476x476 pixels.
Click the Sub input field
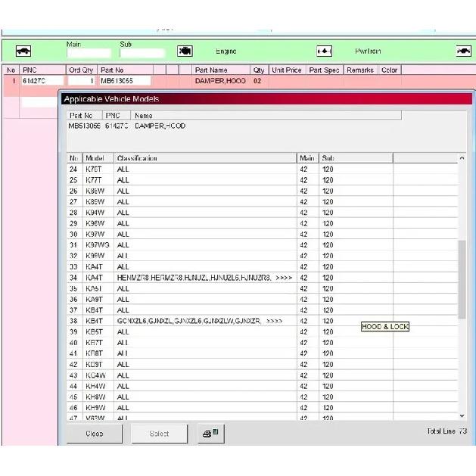142,54
